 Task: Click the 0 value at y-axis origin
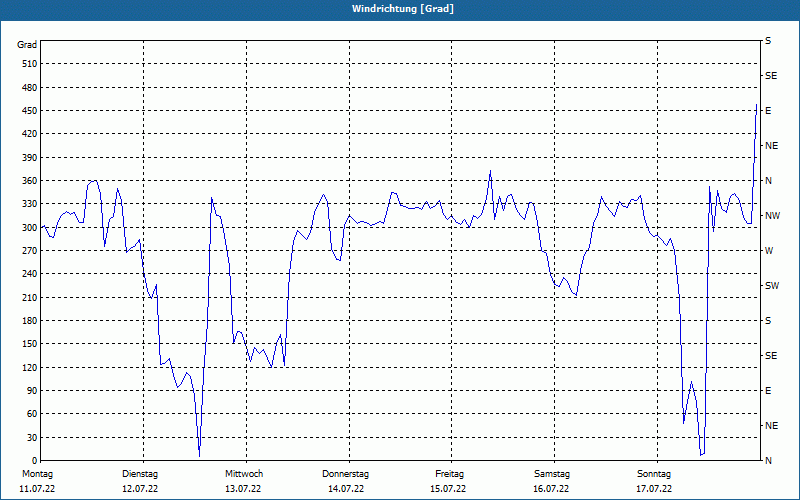point(35,461)
